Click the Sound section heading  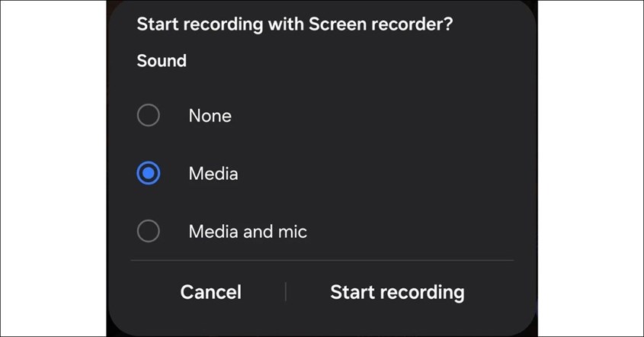162,60
